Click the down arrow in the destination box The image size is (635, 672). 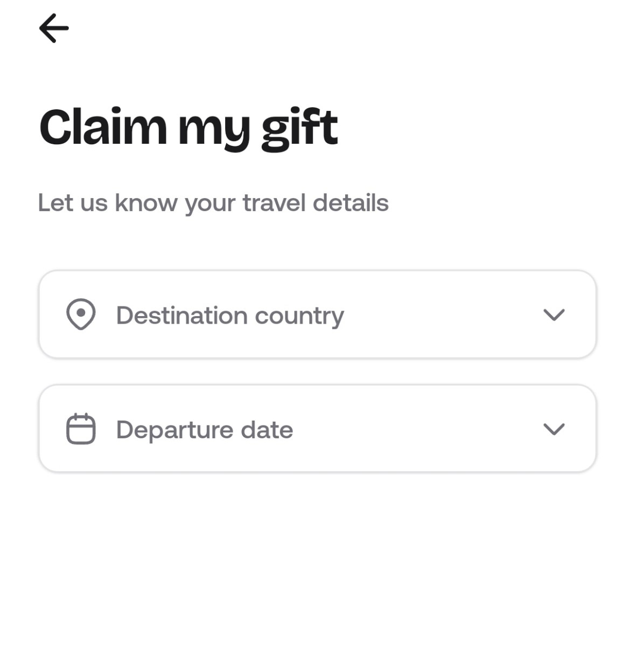pos(554,314)
